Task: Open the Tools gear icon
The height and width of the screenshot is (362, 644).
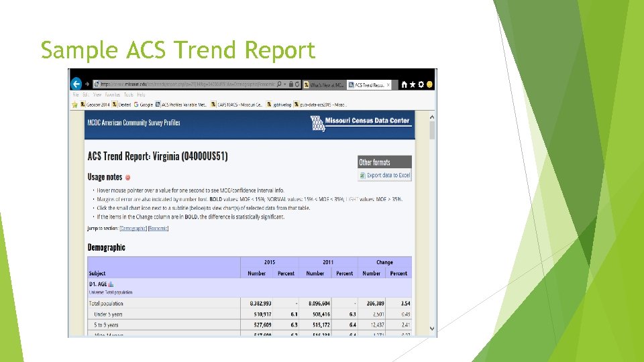Action: pos(421,84)
